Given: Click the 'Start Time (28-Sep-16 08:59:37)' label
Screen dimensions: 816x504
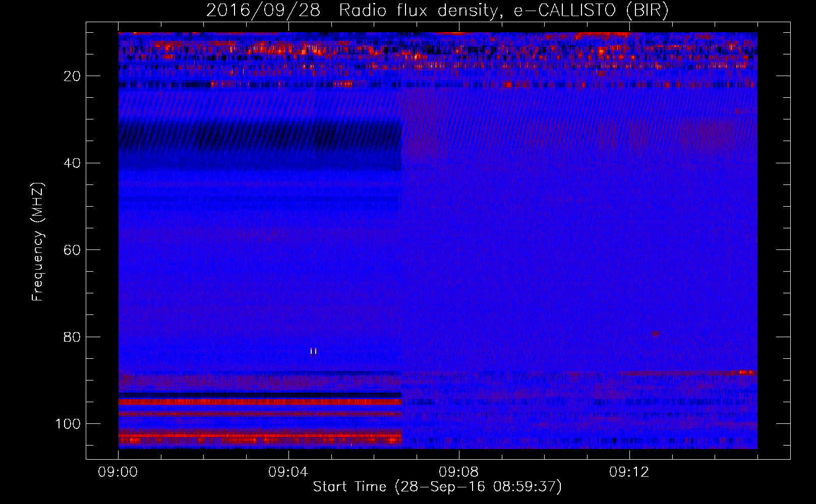Looking at the screenshot, I should pos(437,487).
